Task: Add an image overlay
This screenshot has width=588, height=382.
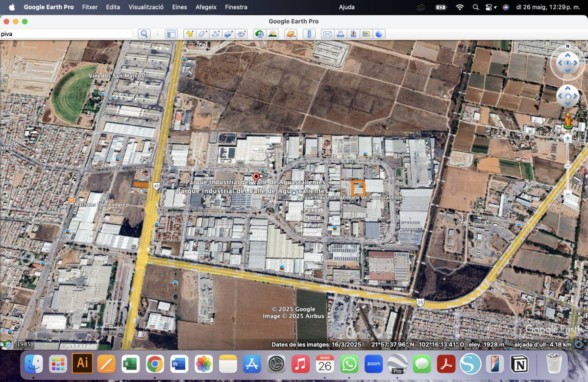Action: (229, 34)
